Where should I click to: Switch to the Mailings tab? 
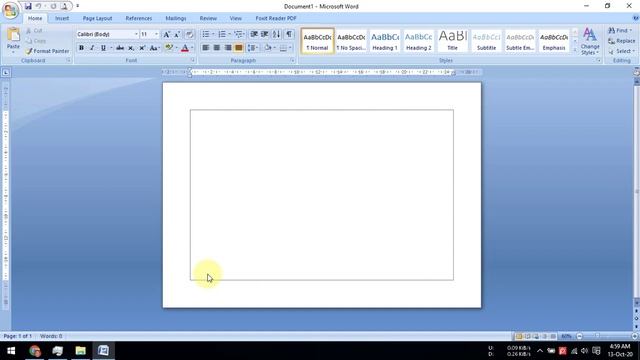(x=176, y=18)
